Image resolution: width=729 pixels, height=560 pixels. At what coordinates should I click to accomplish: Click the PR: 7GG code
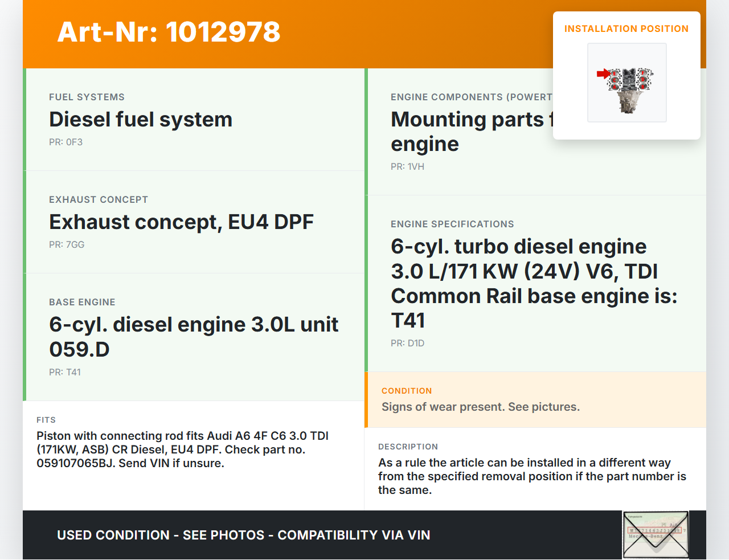(x=67, y=245)
